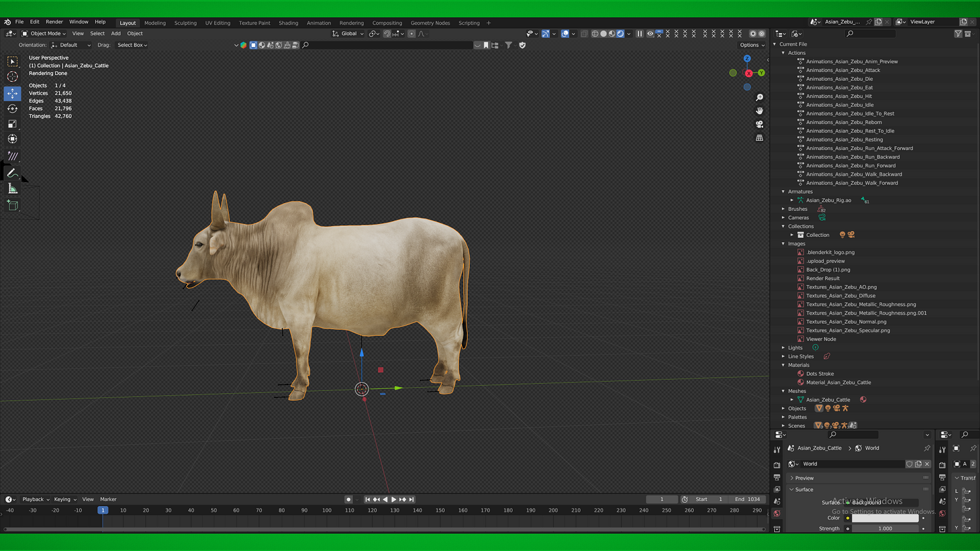Image resolution: width=980 pixels, height=551 pixels.
Task: Pin the Asian_Zebu_Cattle World properties context
Action: point(927,449)
